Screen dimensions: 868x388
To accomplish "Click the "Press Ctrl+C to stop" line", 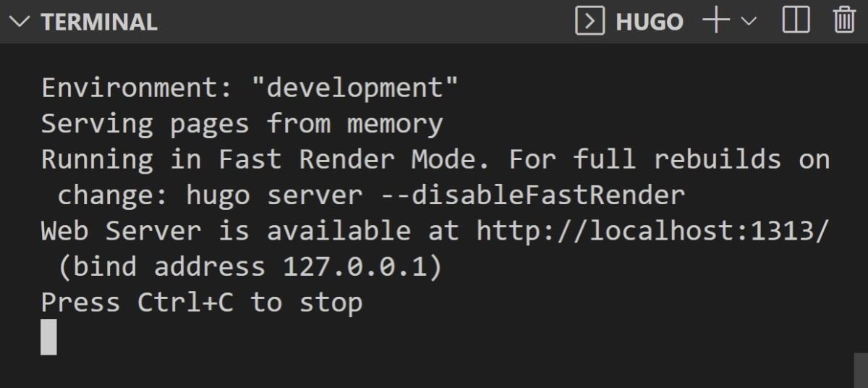I will coord(202,303).
